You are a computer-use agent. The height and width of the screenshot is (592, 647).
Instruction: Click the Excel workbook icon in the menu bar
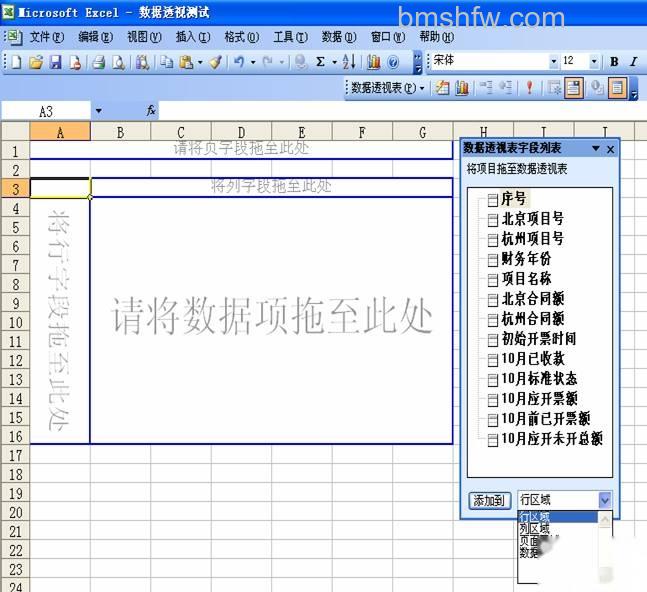point(13,37)
